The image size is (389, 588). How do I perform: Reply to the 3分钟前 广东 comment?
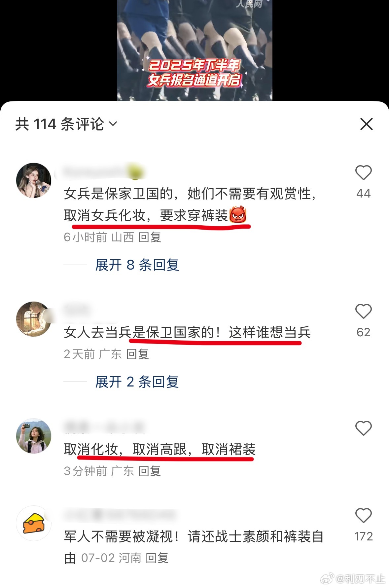point(150,471)
